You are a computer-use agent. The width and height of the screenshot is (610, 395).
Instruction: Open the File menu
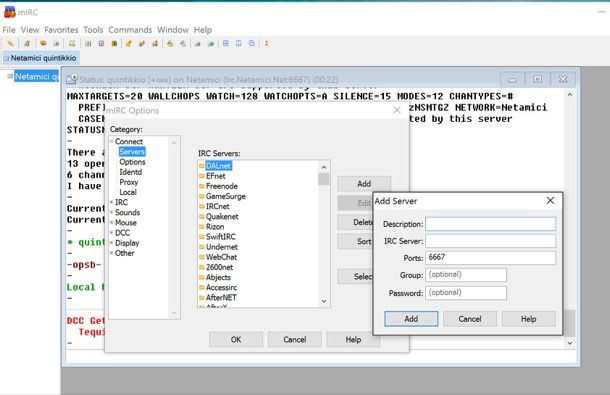[9, 30]
